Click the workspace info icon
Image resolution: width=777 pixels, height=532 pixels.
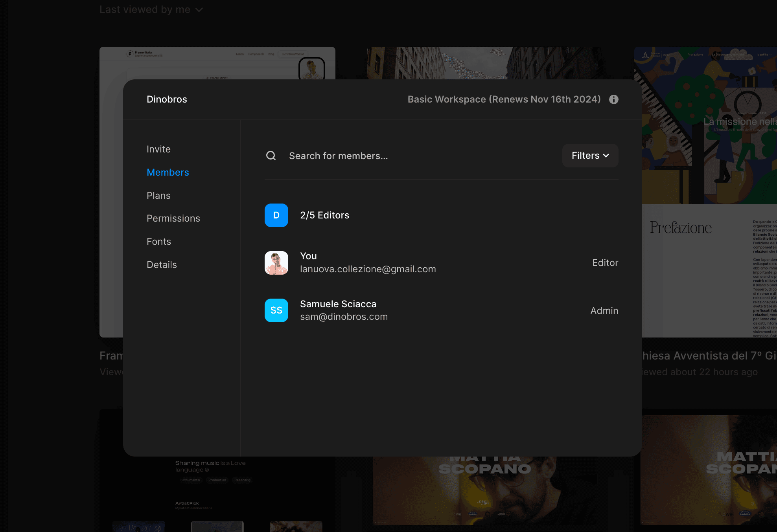coord(613,99)
